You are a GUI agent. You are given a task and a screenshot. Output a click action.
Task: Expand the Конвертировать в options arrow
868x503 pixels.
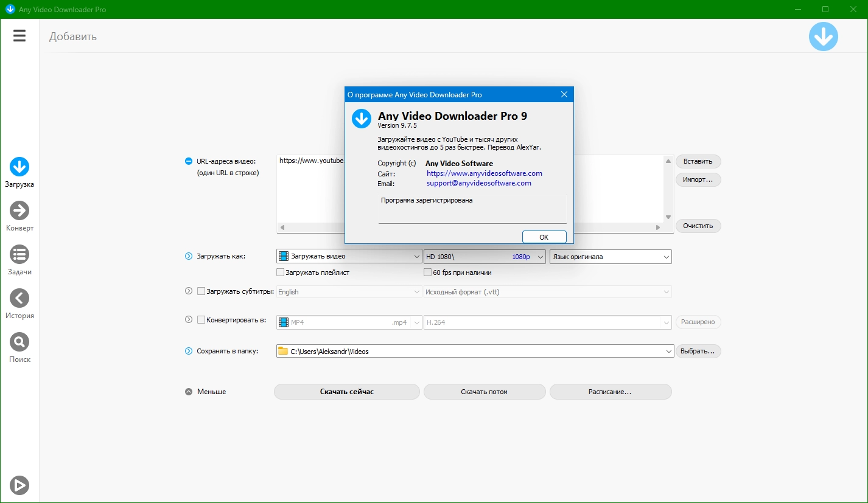(x=189, y=319)
